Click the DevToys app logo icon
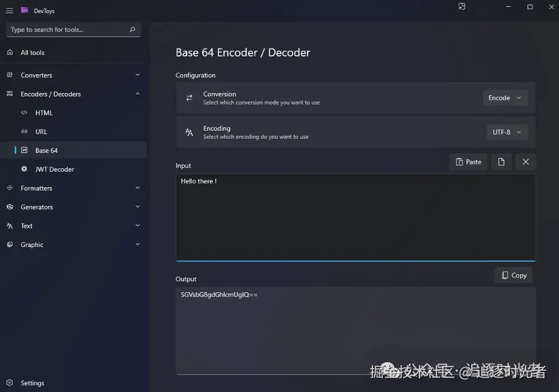Screen dimensions: 559x392 25,10
